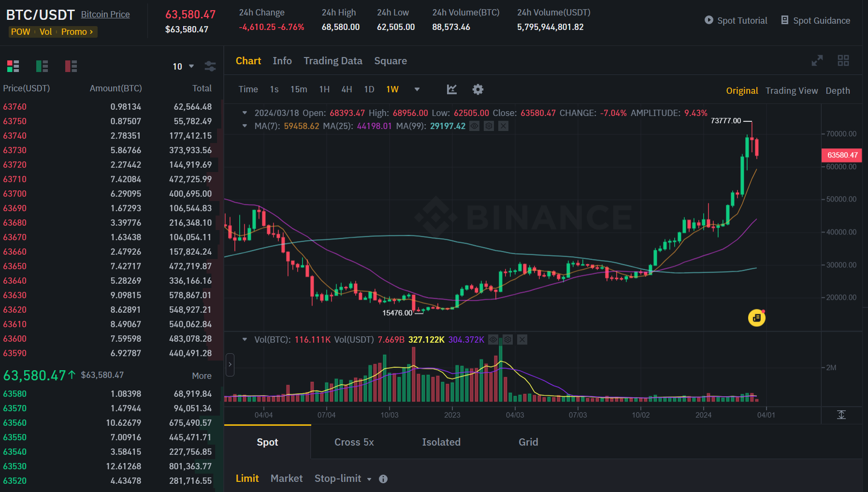
Task: Select the combined buy/sell order book view icon
Action: coord(13,66)
